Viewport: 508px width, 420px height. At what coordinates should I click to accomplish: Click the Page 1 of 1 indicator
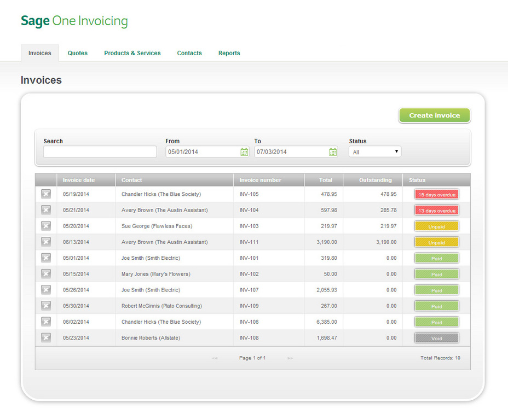(x=252, y=358)
